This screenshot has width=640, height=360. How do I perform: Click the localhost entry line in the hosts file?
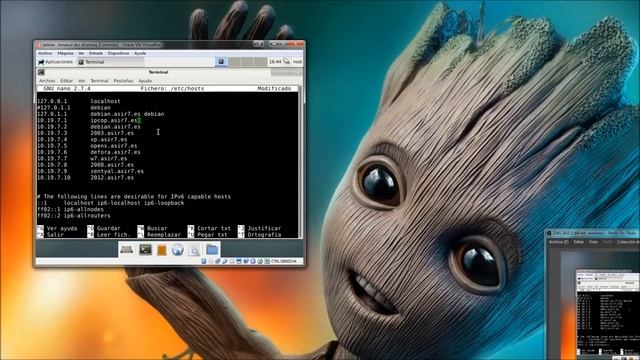pyautogui.click(x=79, y=101)
